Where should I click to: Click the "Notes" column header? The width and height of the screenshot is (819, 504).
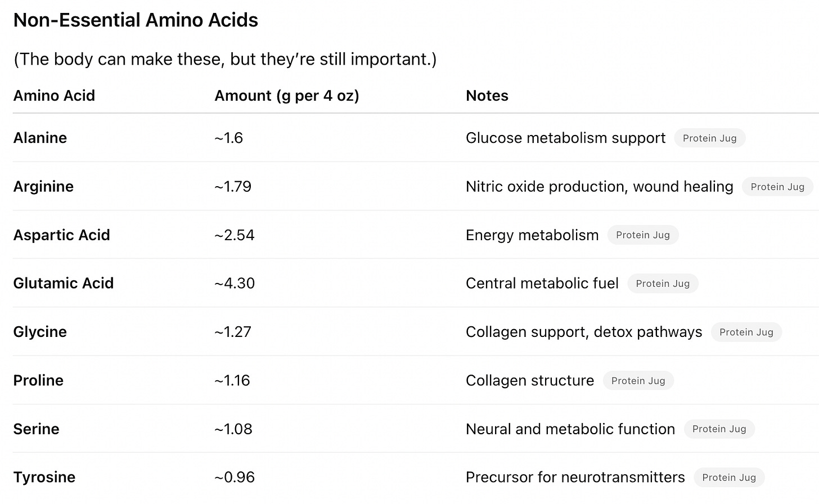(487, 96)
